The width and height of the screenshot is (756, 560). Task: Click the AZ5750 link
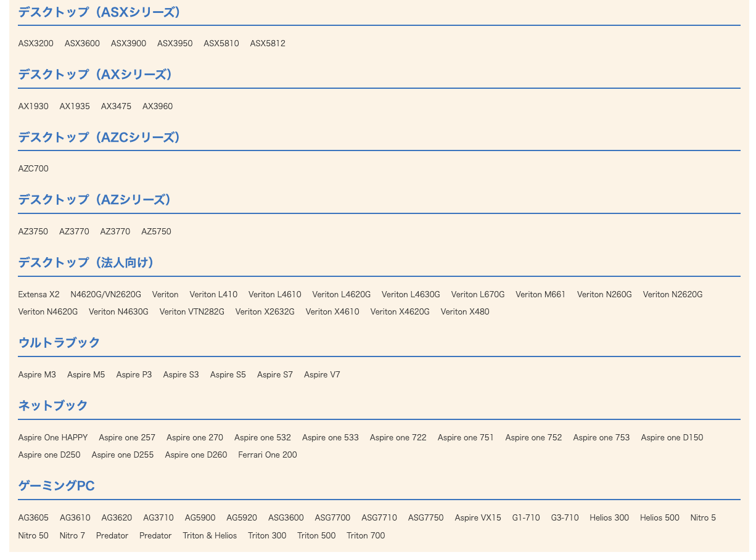click(x=156, y=231)
